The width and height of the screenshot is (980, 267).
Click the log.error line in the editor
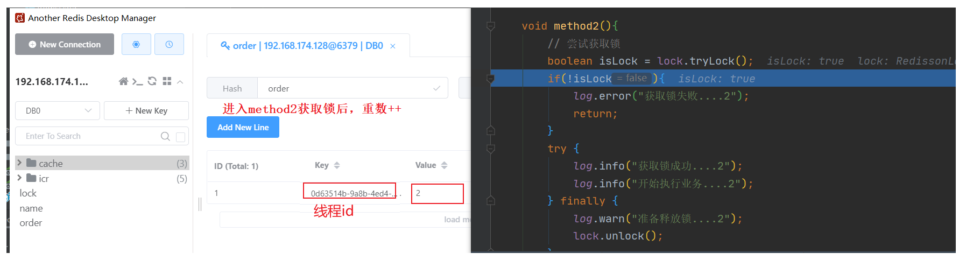661,96
